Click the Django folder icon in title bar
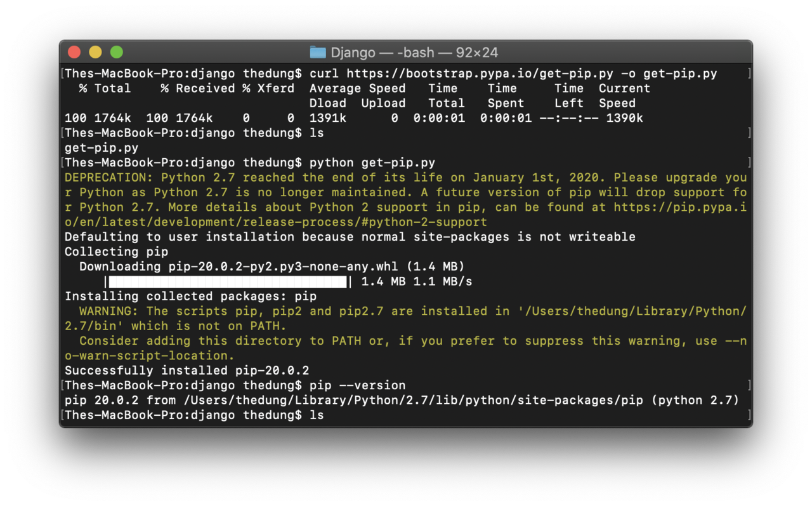Screen dimensions: 812x506 (317, 52)
